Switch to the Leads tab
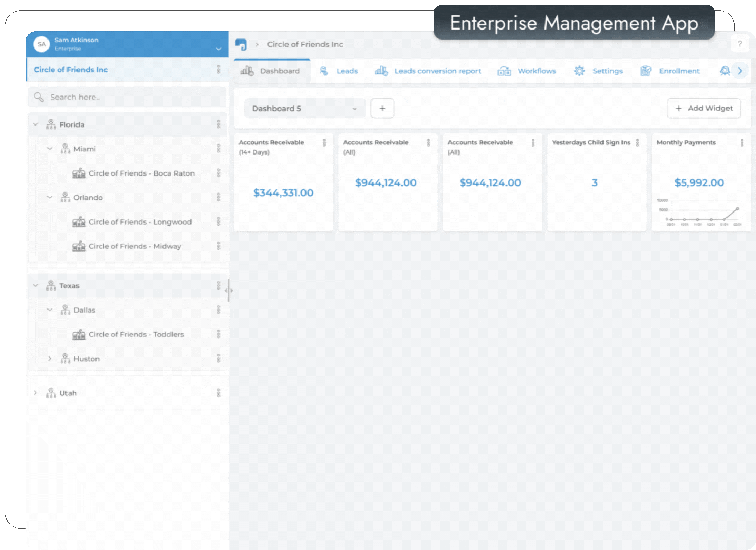 (339, 71)
